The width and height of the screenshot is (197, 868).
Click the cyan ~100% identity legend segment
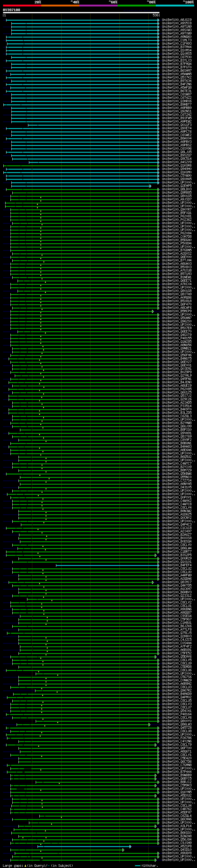[x=175, y=6]
